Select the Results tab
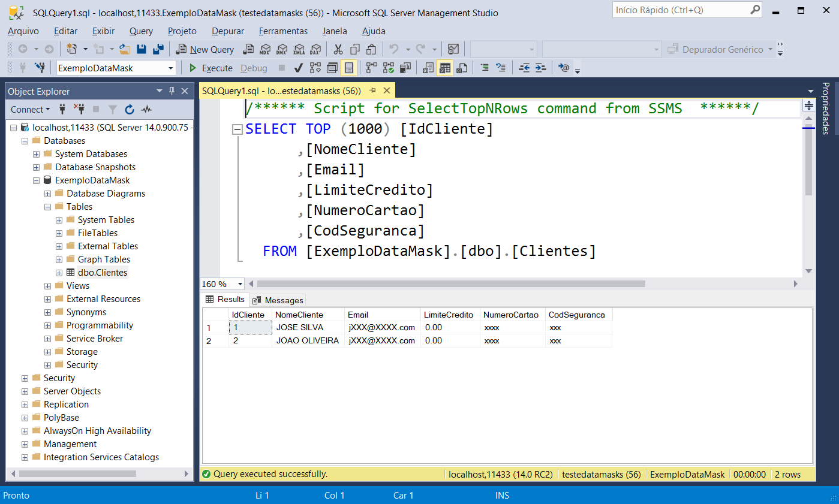This screenshot has height=504, width=839. (225, 300)
